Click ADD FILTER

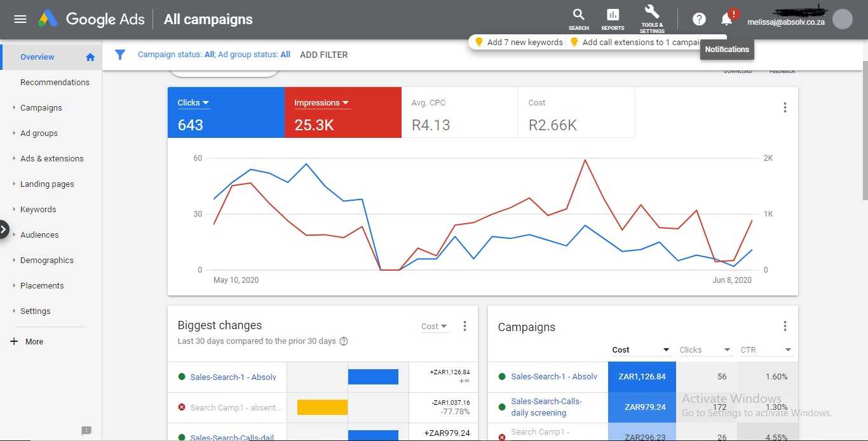[323, 55]
